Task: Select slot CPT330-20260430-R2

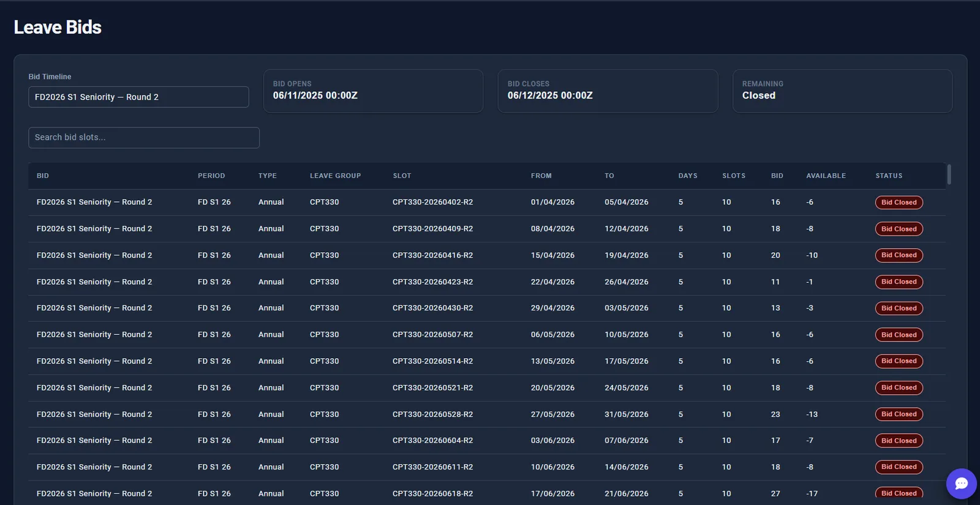Action: point(432,309)
